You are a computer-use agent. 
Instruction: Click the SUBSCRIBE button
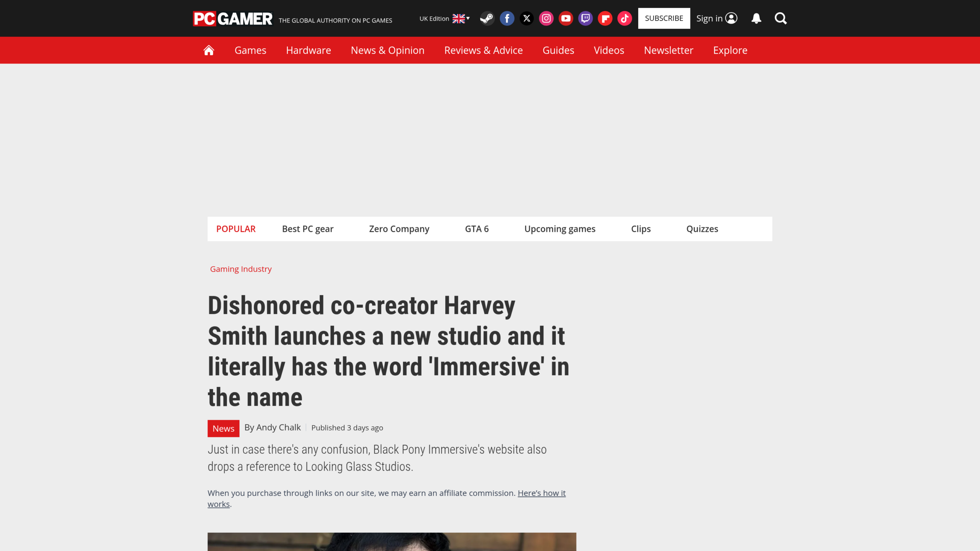[664, 18]
